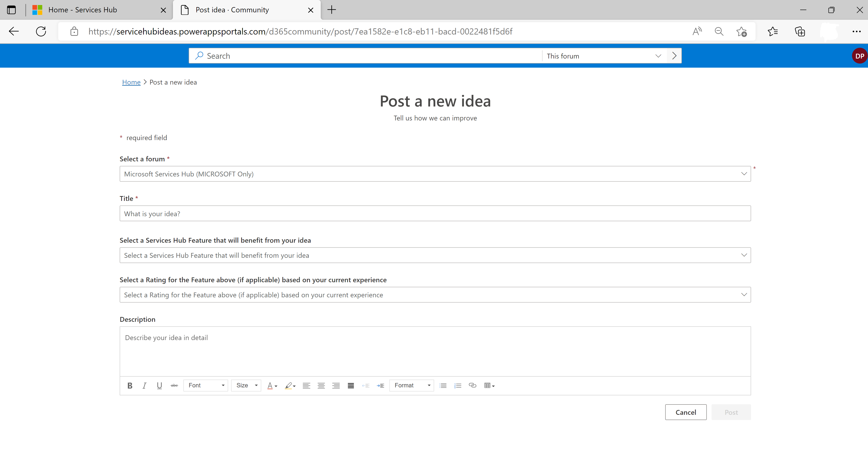Click the Title input field
This screenshot has width=868, height=463.
(435, 213)
